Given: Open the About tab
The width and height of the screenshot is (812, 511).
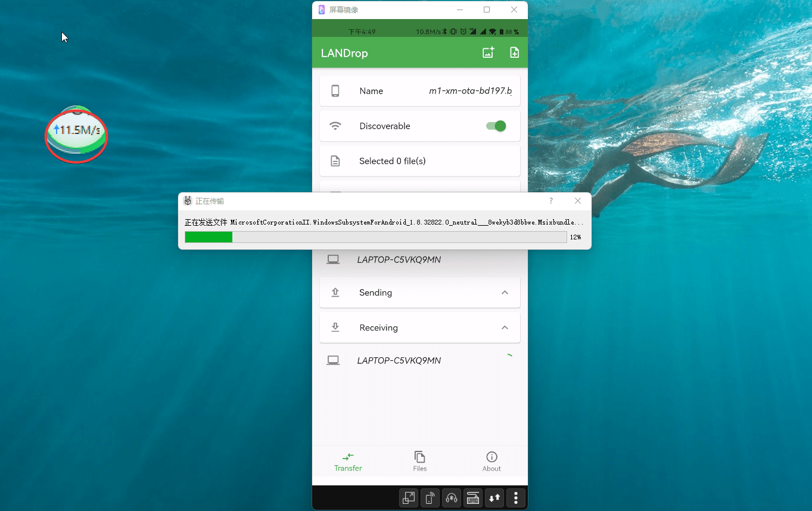Looking at the screenshot, I should [x=491, y=462].
